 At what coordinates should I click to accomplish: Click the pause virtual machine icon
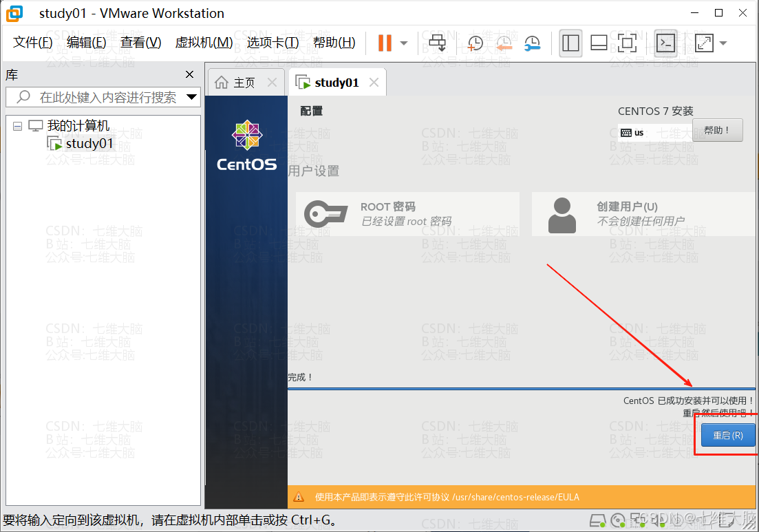[385, 43]
